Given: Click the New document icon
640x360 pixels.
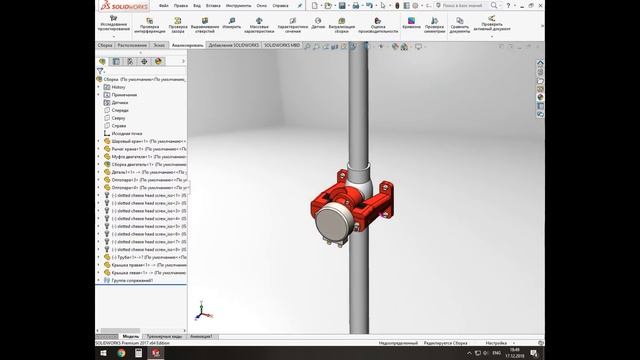Looking at the screenshot, I should 315,6.
